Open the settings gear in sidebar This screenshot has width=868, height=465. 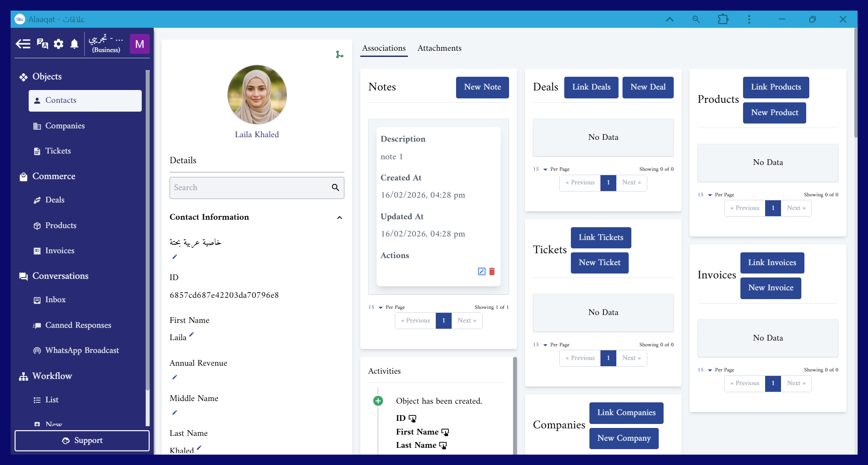(58, 44)
